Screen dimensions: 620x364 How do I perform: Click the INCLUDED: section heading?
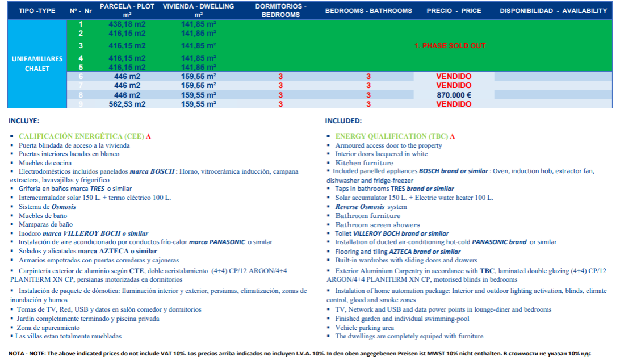[343, 121]
